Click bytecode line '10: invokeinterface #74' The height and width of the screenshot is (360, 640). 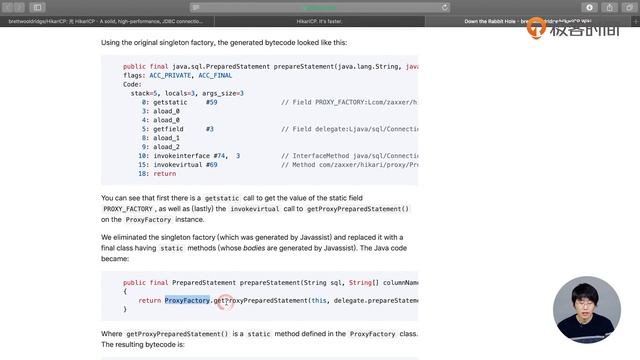pos(189,156)
